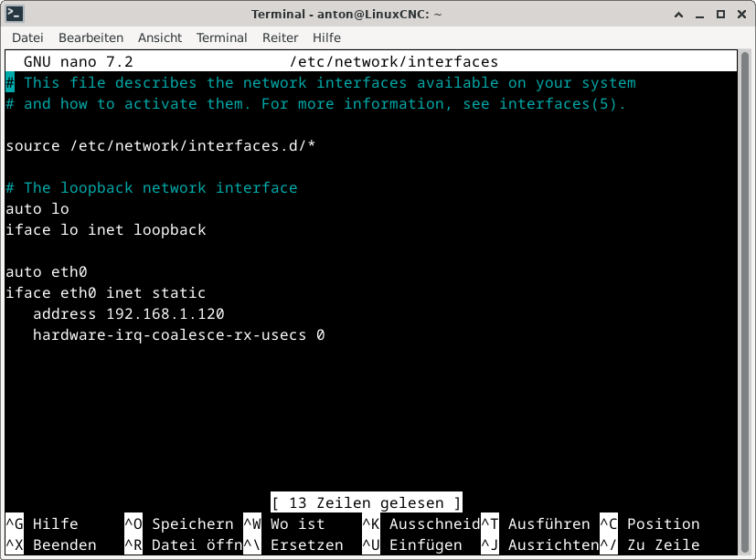
Task: Close the terminal window
Action: [x=742, y=15]
